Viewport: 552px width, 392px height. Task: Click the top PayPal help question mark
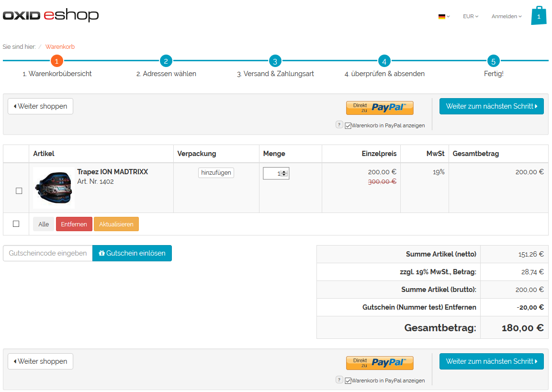[339, 125]
